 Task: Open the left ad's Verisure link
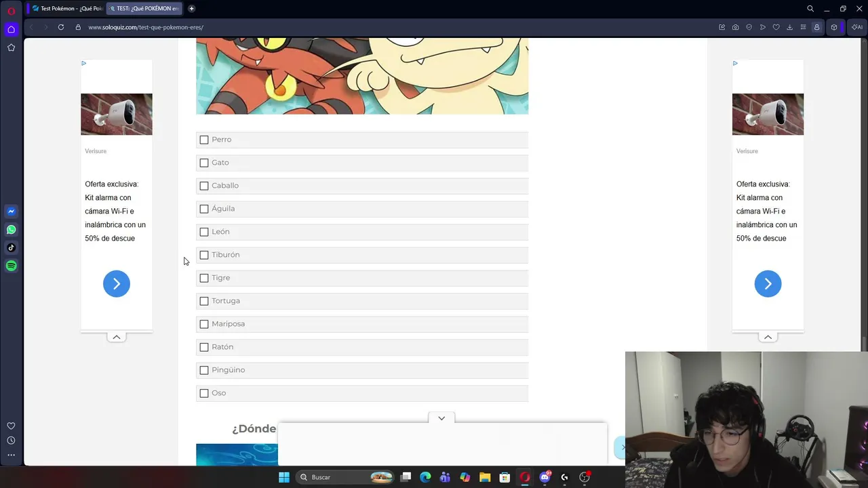point(96,151)
